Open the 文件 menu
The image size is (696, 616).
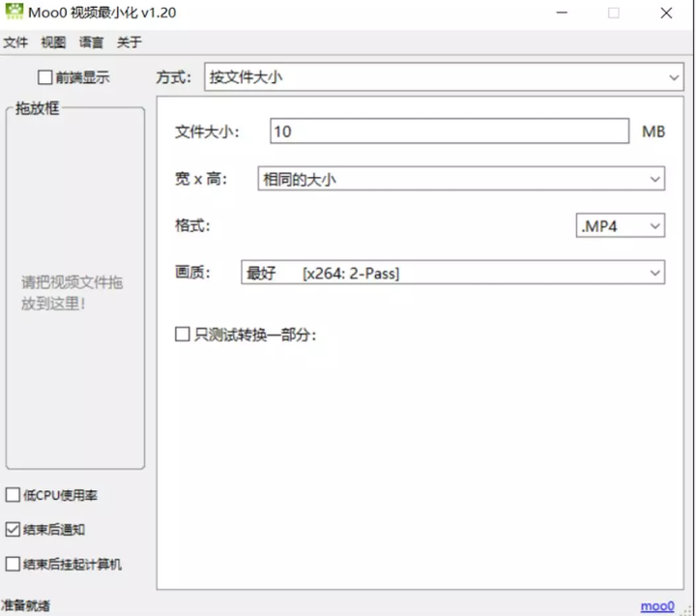15,43
